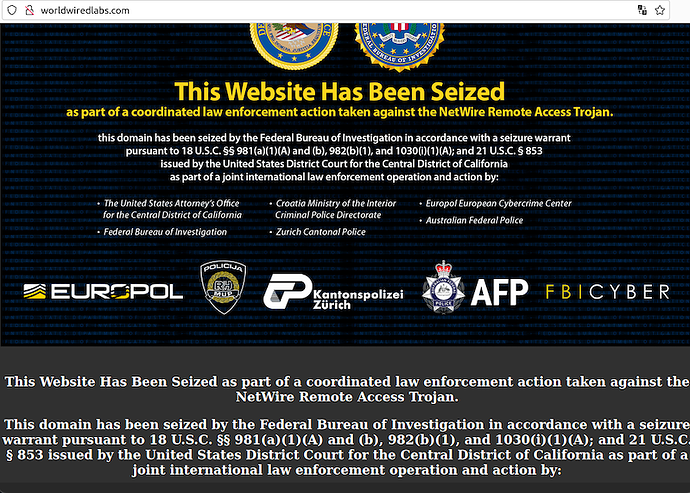The image size is (690, 493).
Task: Click the Europol logo
Action: point(103,291)
